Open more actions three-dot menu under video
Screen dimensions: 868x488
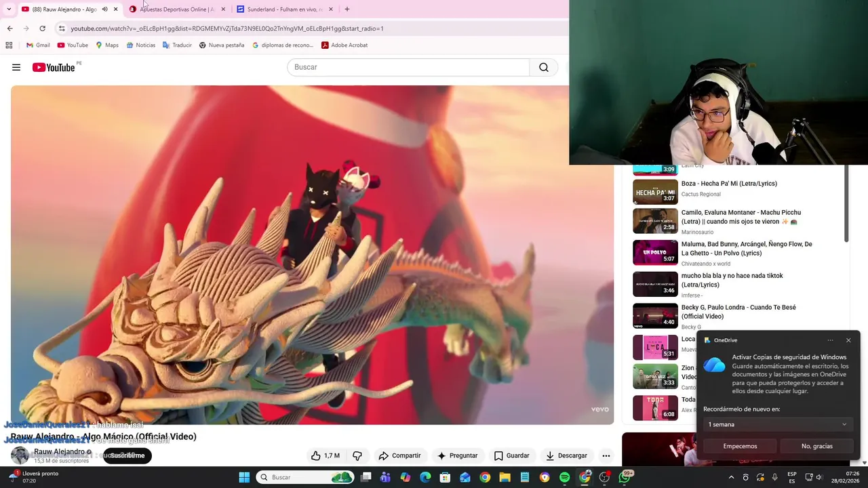[x=606, y=455]
